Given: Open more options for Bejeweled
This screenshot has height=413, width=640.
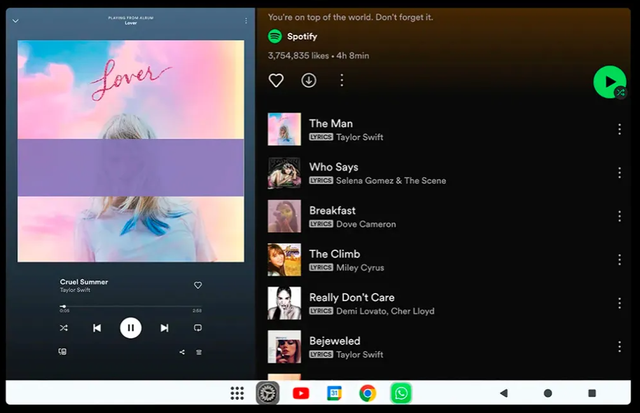Looking at the screenshot, I should (619, 347).
